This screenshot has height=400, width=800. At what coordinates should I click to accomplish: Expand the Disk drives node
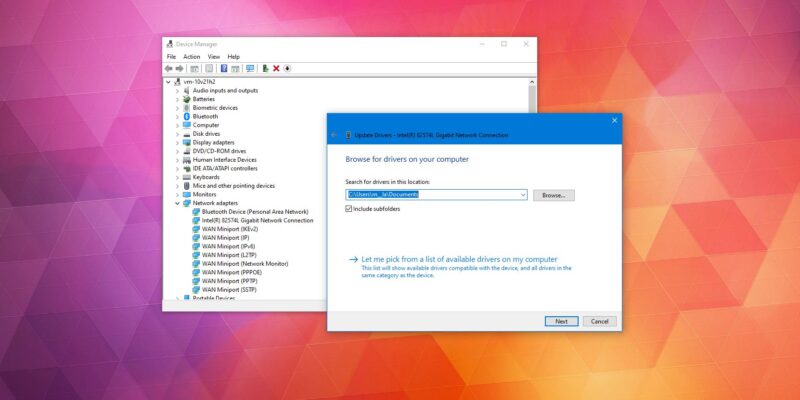click(178, 134)
